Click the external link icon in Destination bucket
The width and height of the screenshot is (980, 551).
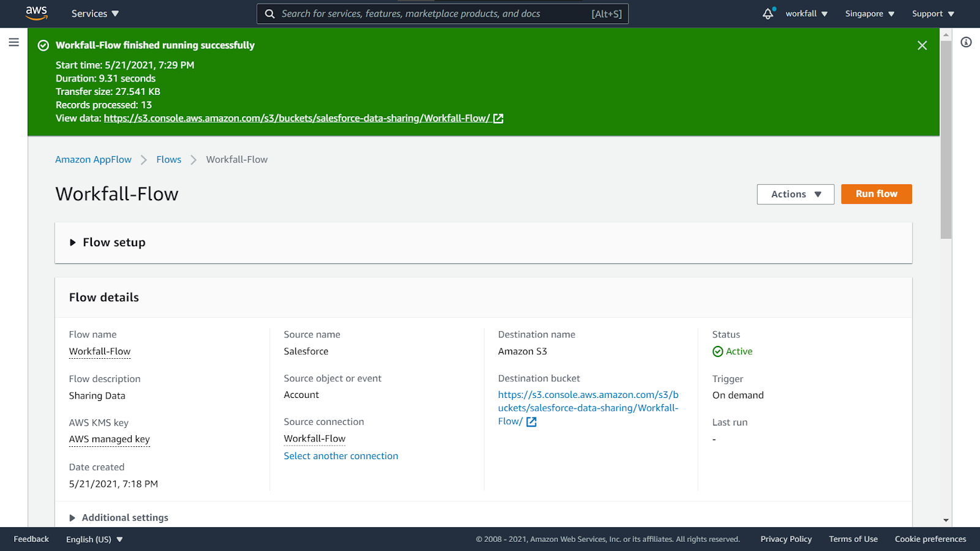(x=531, y=422)
